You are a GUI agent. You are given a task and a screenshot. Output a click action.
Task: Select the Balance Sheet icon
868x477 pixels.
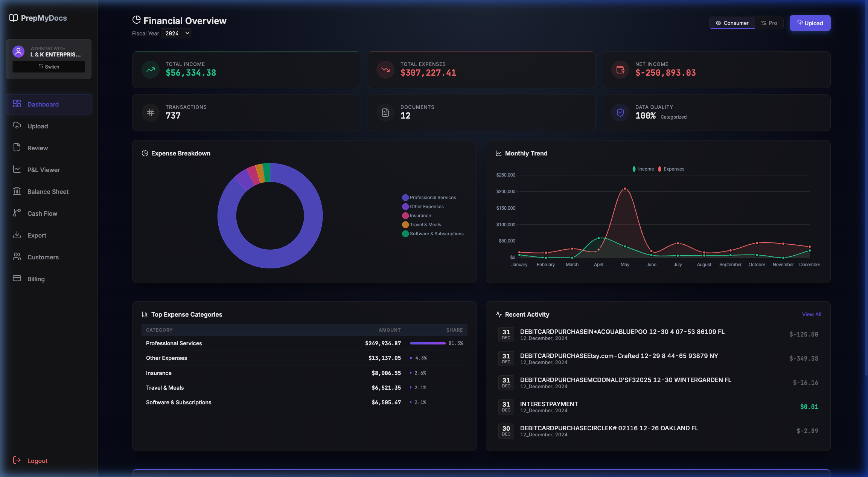click(x=17, y=191)
